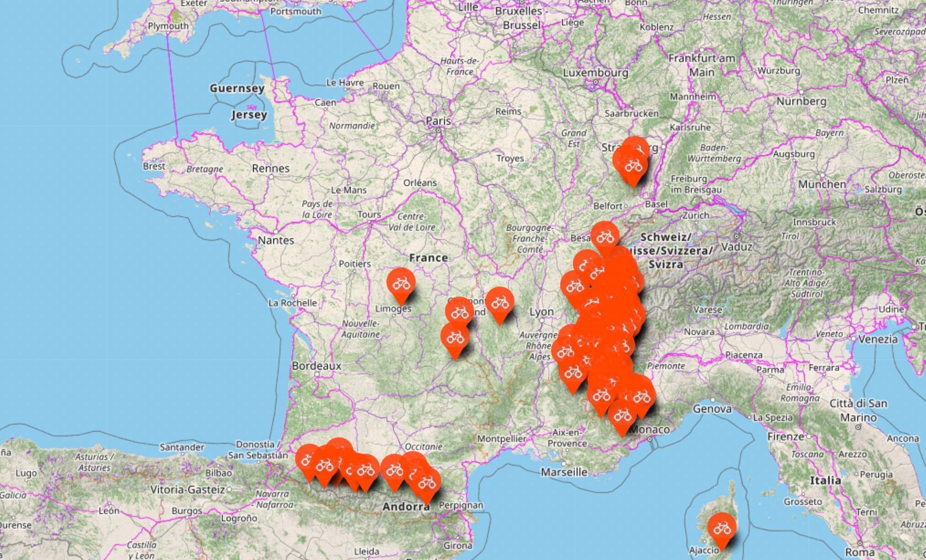Click the Guernsey island label
This screenshot has width=926, height=560.
pos(237,88)
